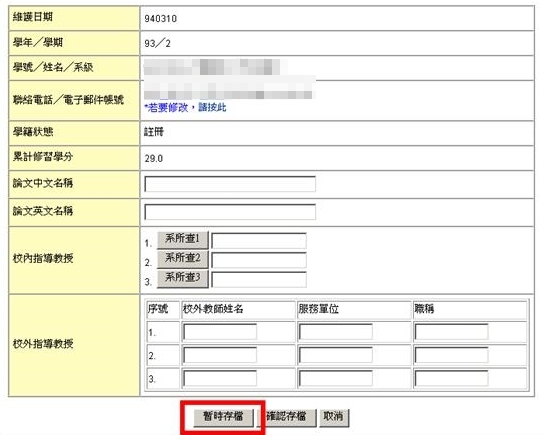Click the 維護日期 label
This screenshot has height=435, width=544.
pos(33,17)
